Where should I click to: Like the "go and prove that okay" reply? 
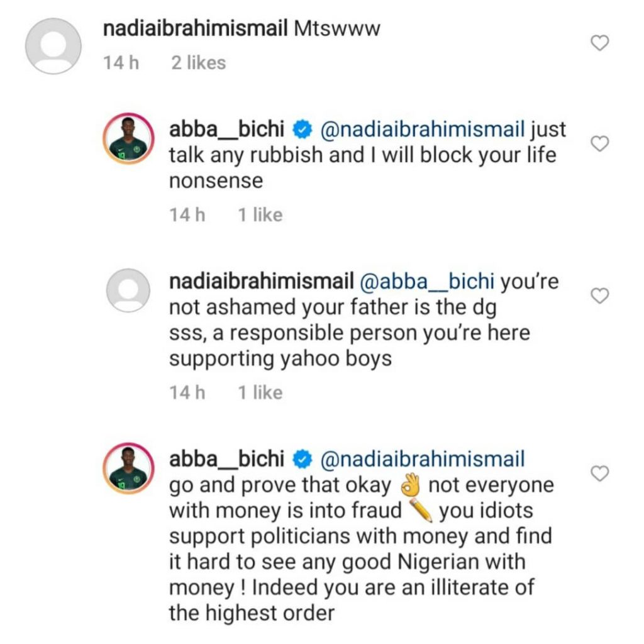(x=601, y=473)
